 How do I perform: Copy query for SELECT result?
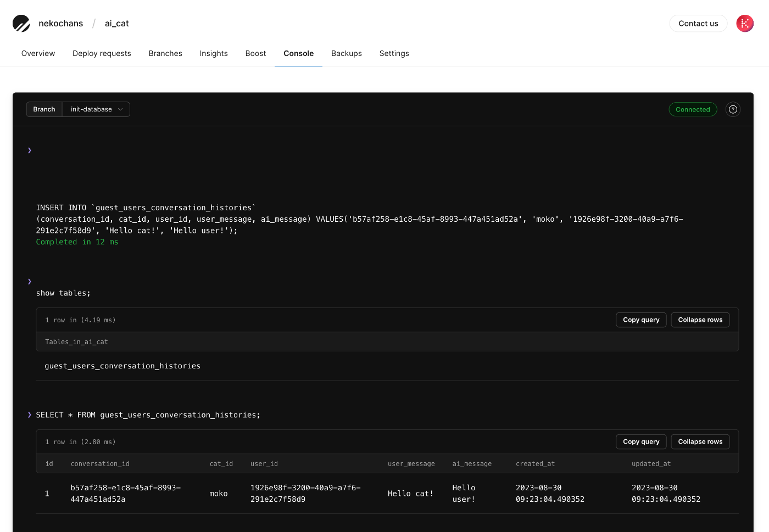point(641,442)
